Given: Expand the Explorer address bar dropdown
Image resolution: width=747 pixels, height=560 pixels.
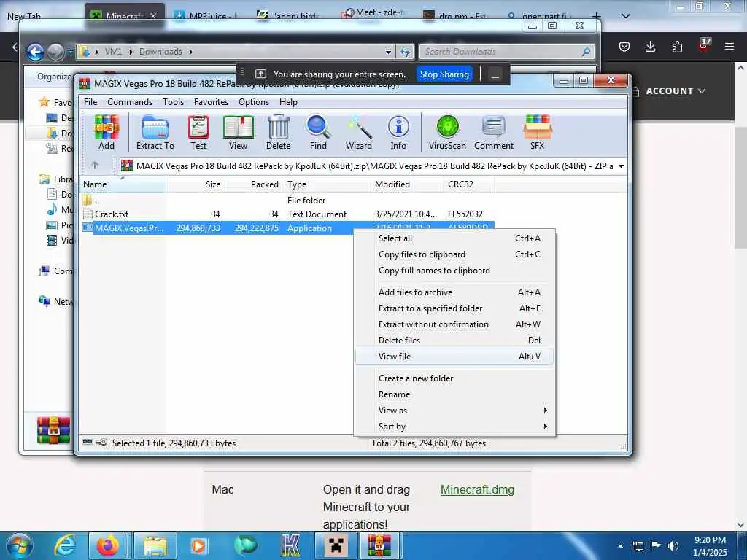Looking at the screenshot, I should coord(389,52).
